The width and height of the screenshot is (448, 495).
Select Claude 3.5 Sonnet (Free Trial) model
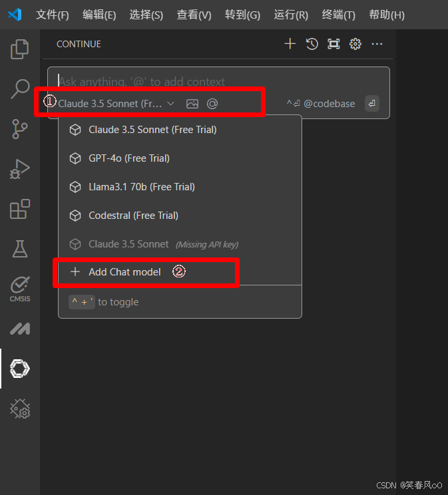(180, 130)
